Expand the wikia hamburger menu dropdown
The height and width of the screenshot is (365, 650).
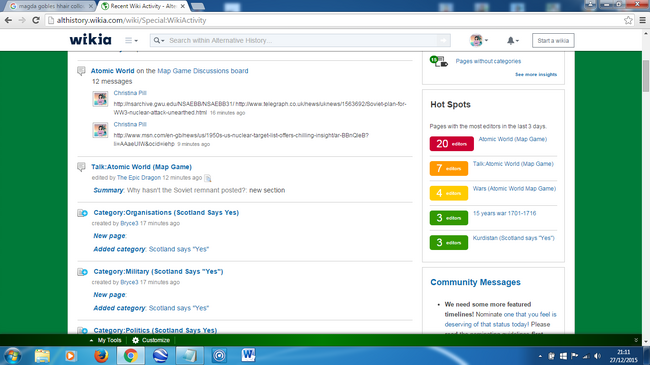[x=131, y=40]
